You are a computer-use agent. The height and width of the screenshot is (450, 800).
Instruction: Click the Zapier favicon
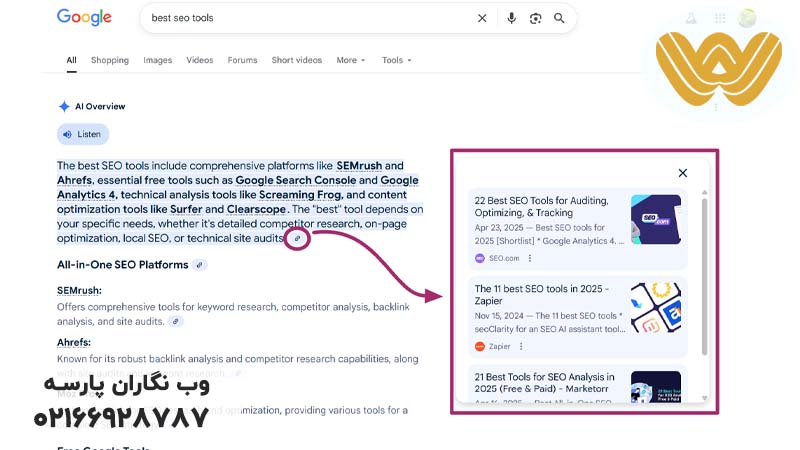point(480,346)
